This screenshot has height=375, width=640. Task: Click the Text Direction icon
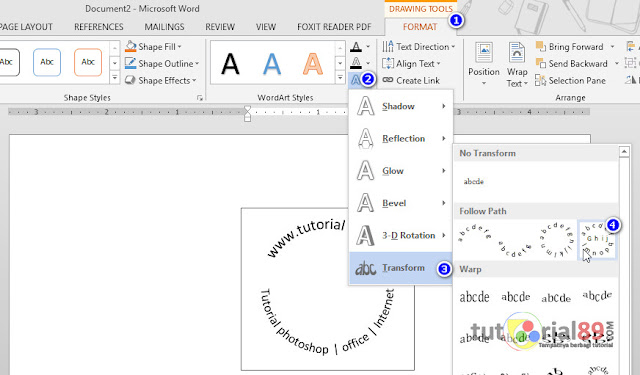point(388,47)
